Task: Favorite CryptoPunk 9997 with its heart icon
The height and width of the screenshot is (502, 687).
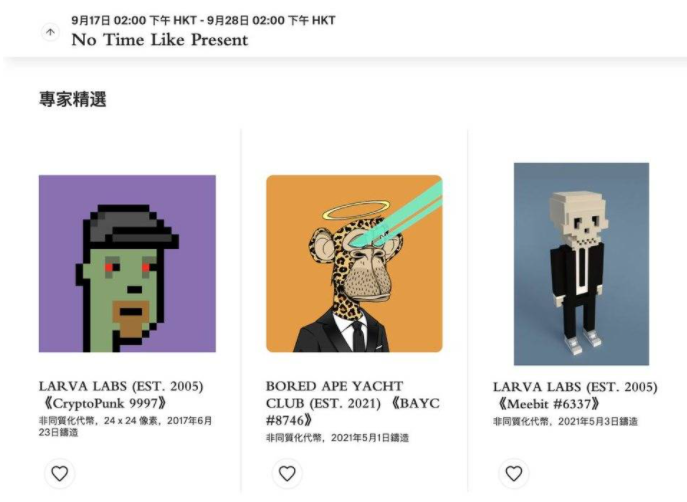Action: [x=60, y=473]
